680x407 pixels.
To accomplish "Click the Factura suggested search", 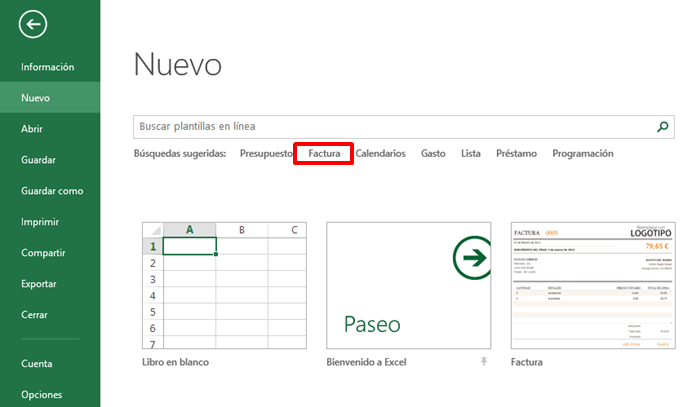I will (324, 154).
